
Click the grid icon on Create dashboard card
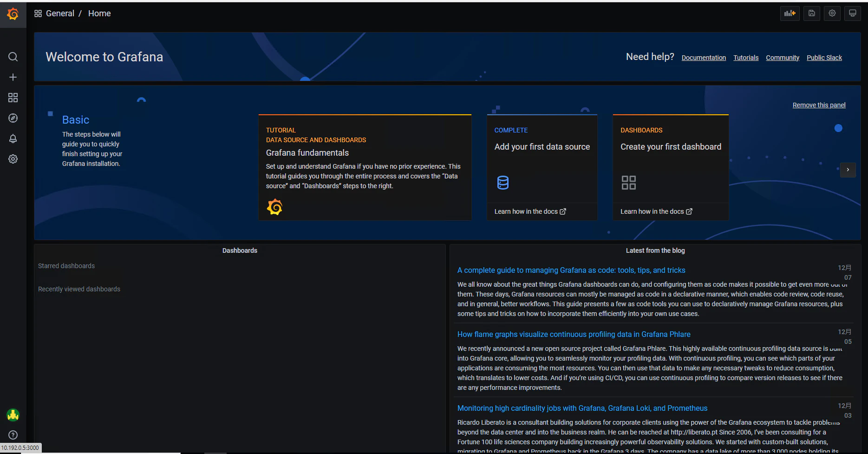click(629, 183)
